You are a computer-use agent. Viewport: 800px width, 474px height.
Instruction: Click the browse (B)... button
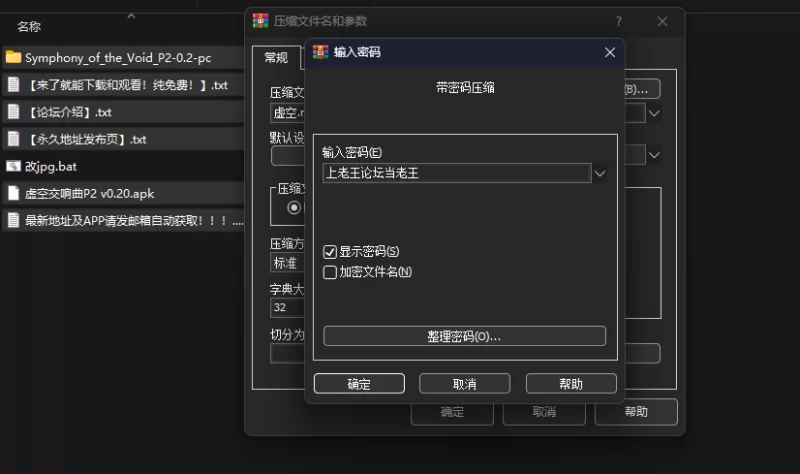642,89
